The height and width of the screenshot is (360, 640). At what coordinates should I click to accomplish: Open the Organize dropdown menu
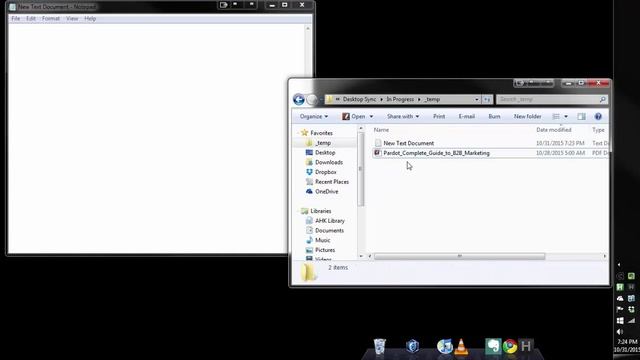point(313,116)
